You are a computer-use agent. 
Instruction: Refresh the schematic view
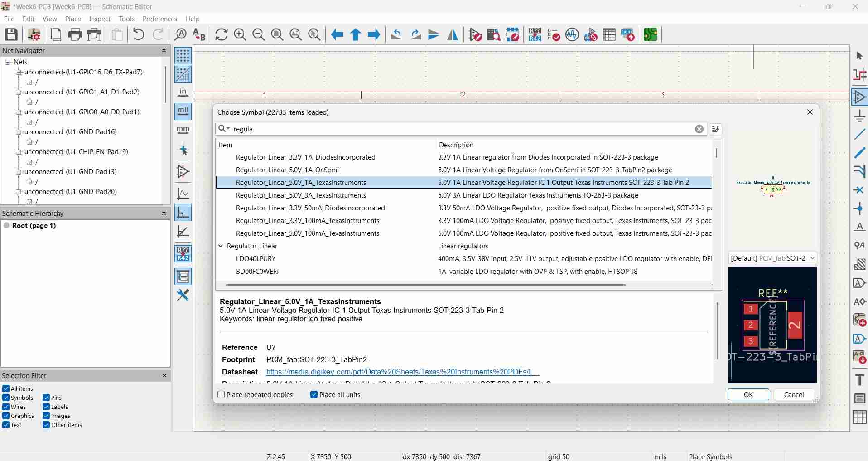222,34
